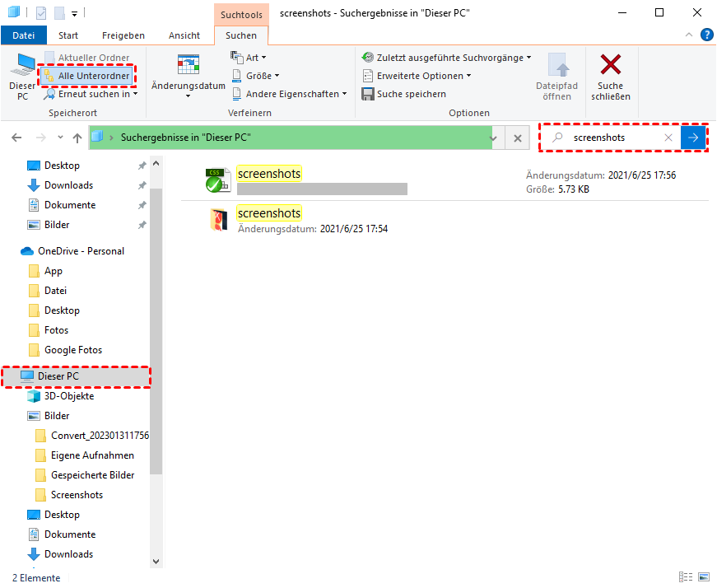
Task: Collapse the ribbon with the chevron
Action: pos(689,35)
